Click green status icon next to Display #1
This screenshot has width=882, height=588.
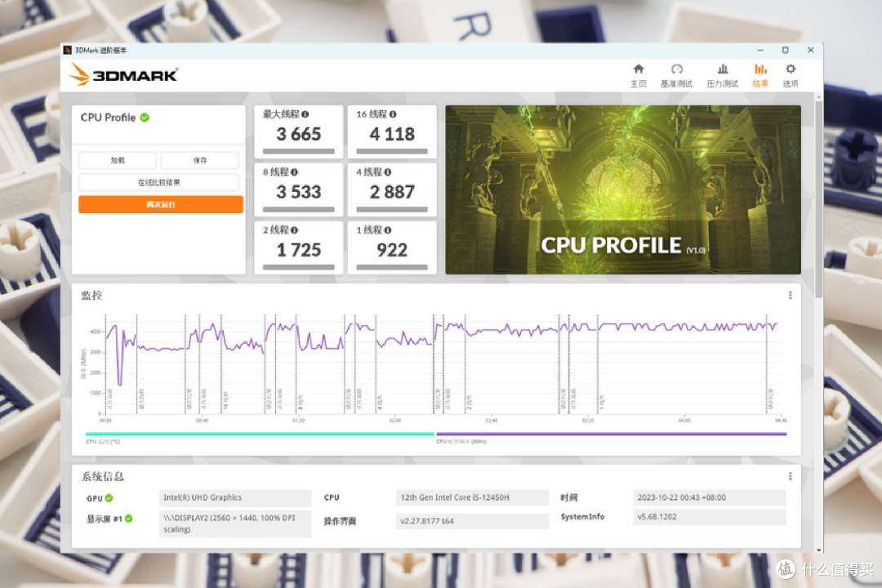(129, 519)
